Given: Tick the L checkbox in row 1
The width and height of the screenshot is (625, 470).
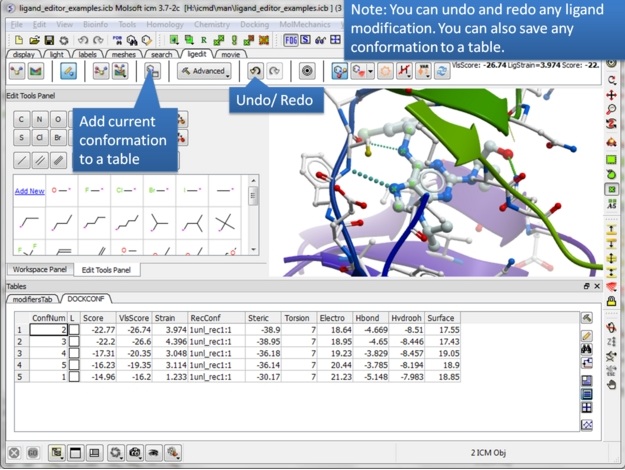Looking at the screenshot, I should [73, 329].
